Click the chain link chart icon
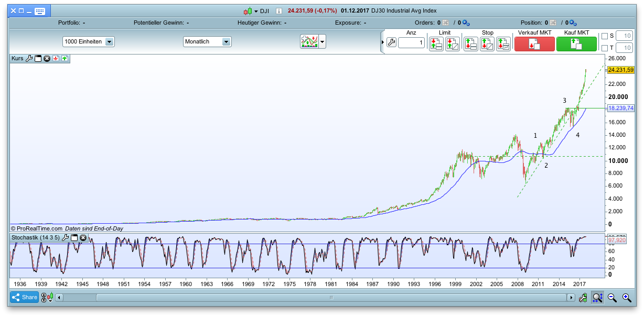Viewport: 644px width, 317px height. pos(44,297)
